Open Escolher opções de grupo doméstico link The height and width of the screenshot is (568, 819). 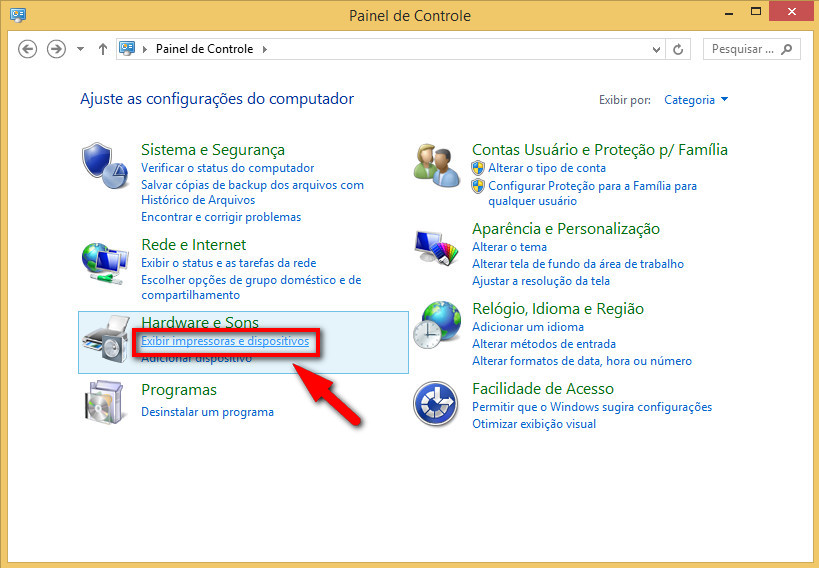click(251, 287)
